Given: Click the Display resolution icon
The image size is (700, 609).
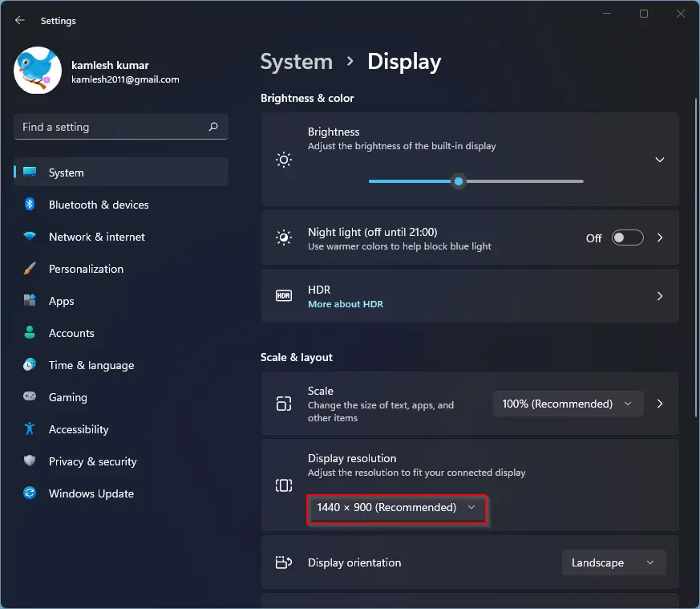Looking at the screenshot, I should (x=284, y=485).
